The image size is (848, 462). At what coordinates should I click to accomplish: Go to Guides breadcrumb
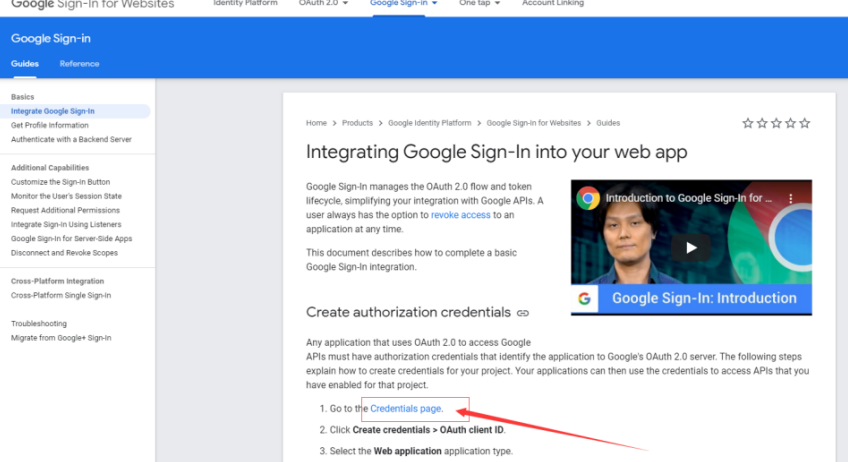(608, 123)
